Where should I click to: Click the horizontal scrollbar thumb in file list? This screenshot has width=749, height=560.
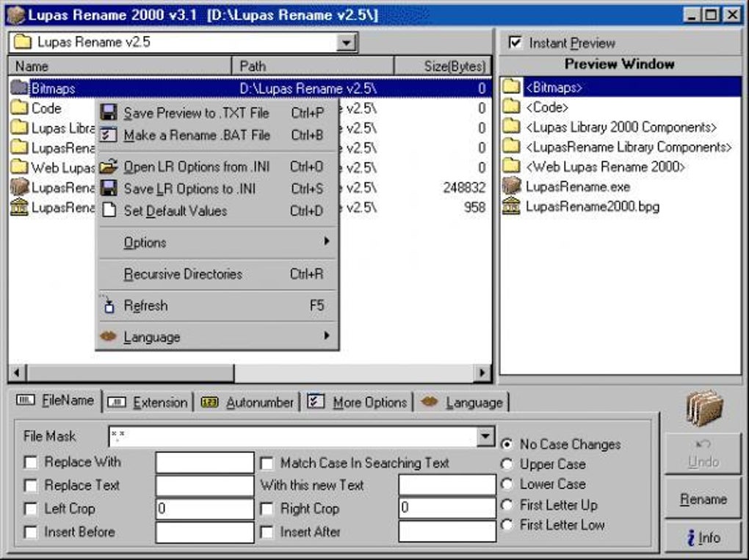(x=131, y=373)
